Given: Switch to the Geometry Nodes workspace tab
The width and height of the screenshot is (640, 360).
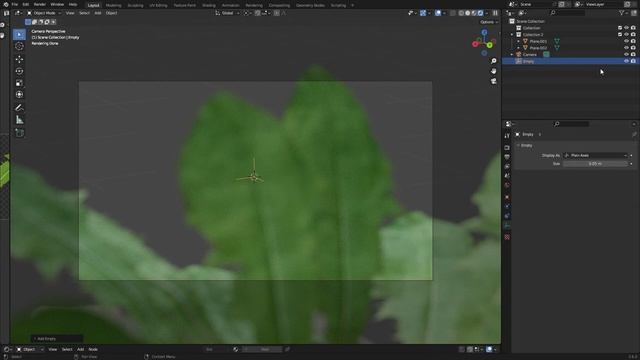Looking at the screenshot, I should 310,5.
